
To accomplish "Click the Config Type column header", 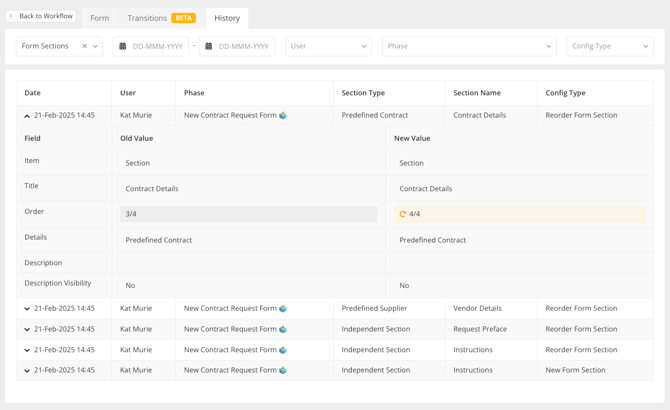I will click(565, 93).
